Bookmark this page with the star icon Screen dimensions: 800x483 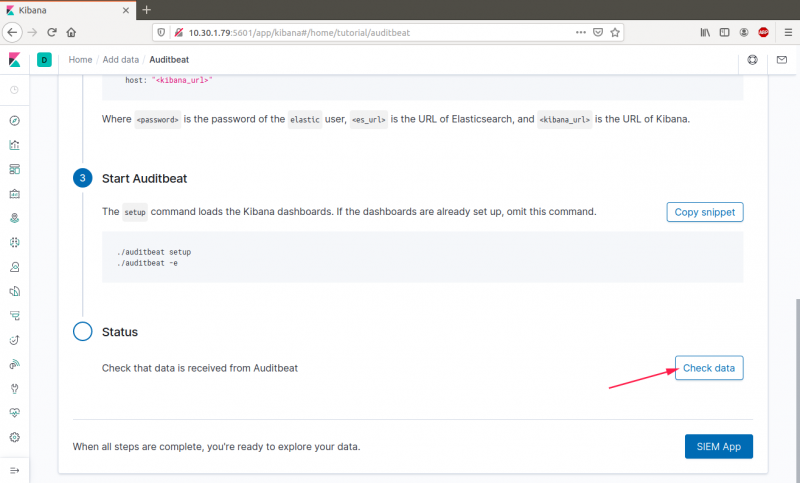click(x=615, y=32)
